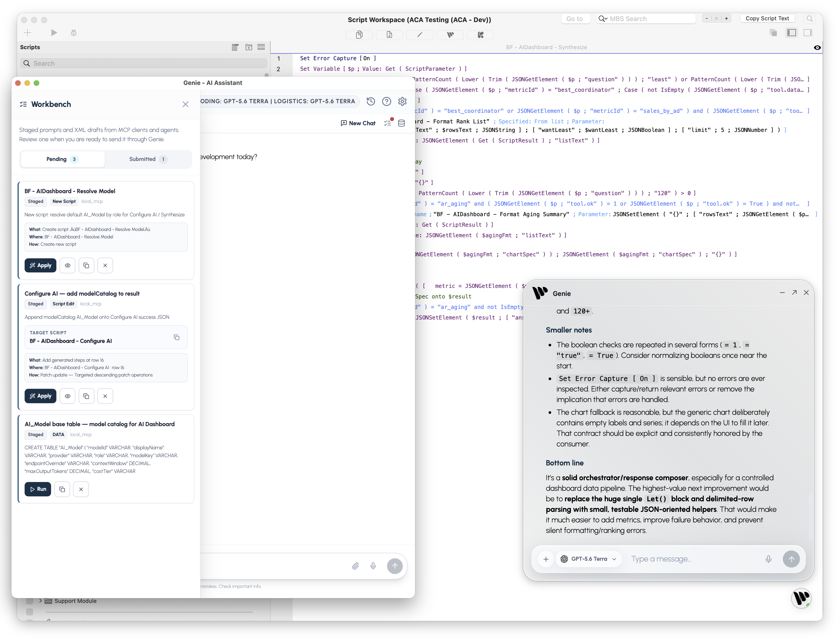The height and width of the screenshot is (642, 840).
Task: Increase text size with plus stepper
Action: (x=726, y=18)
